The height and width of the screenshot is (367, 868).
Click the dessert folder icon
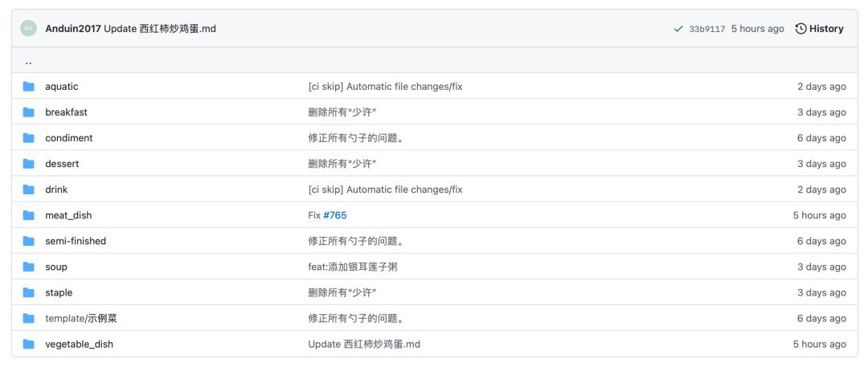click(x=28, y=164)
